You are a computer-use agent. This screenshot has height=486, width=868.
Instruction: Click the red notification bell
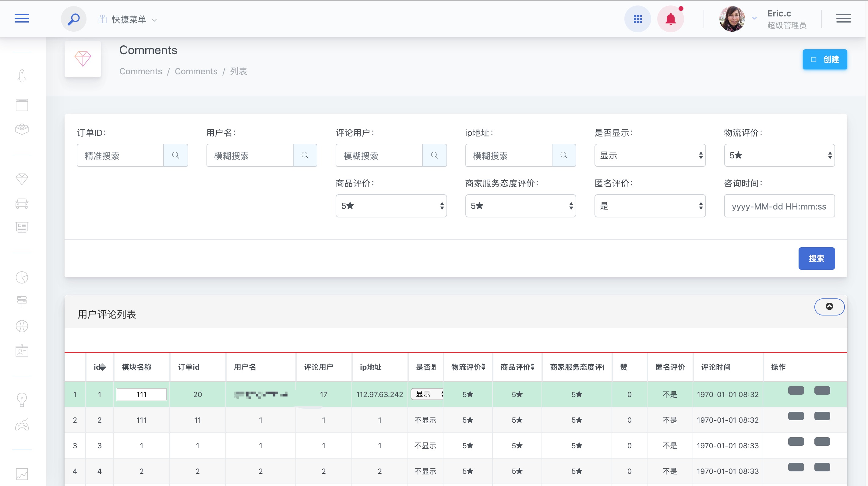tap(670, 19)
